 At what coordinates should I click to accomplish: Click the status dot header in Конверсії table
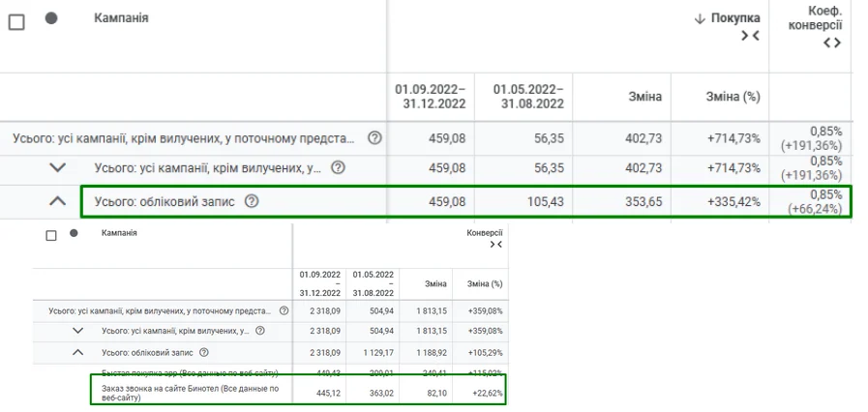pyautogui.click(x=74, y=233)
